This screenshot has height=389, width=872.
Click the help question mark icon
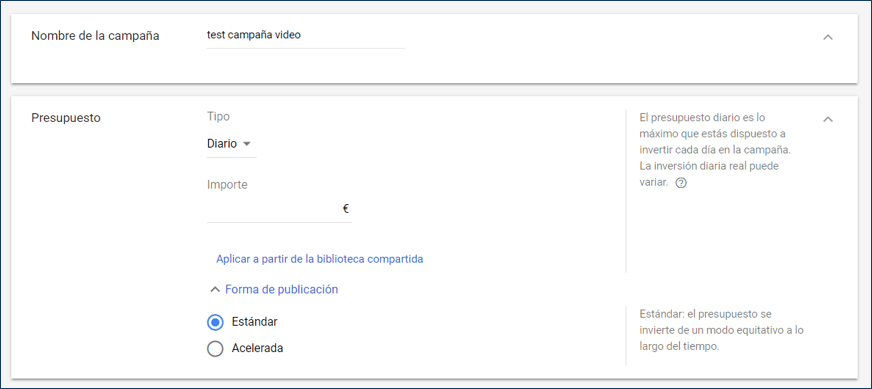[x=680, y=183]
